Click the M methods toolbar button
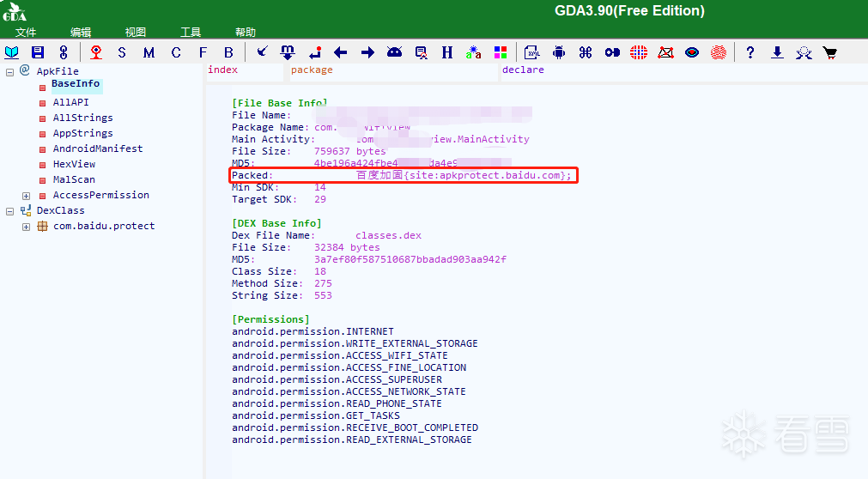 pyautogui.click(x=149, y=52)
